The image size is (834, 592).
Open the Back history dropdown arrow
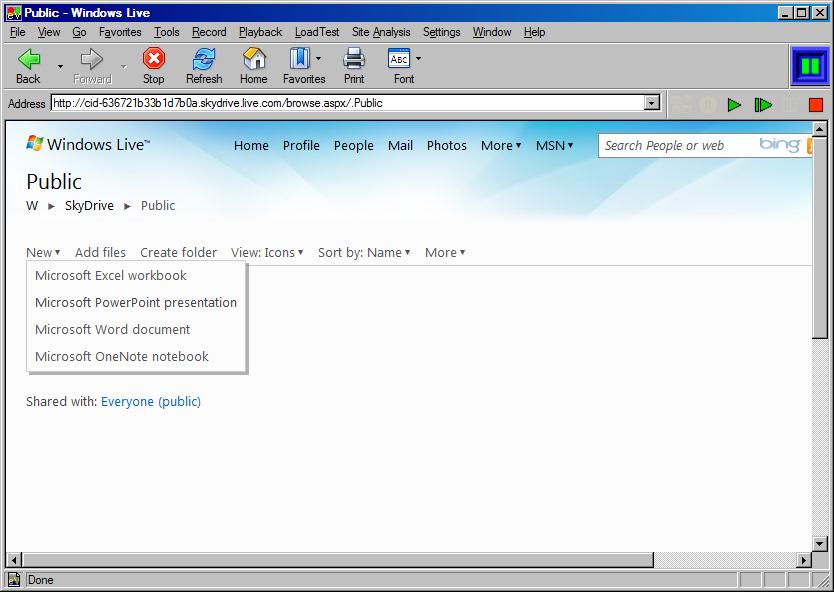click(x=60, y=66)
